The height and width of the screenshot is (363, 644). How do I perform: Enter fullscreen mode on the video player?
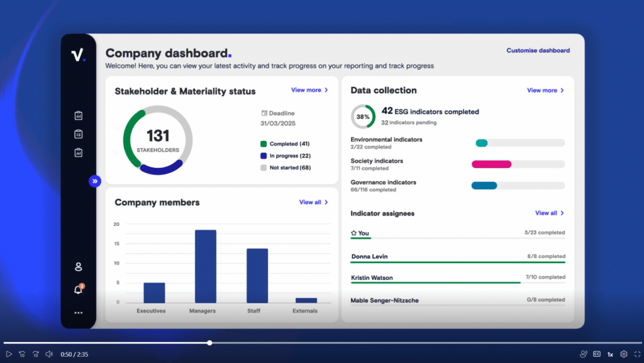tap(636, 354)
